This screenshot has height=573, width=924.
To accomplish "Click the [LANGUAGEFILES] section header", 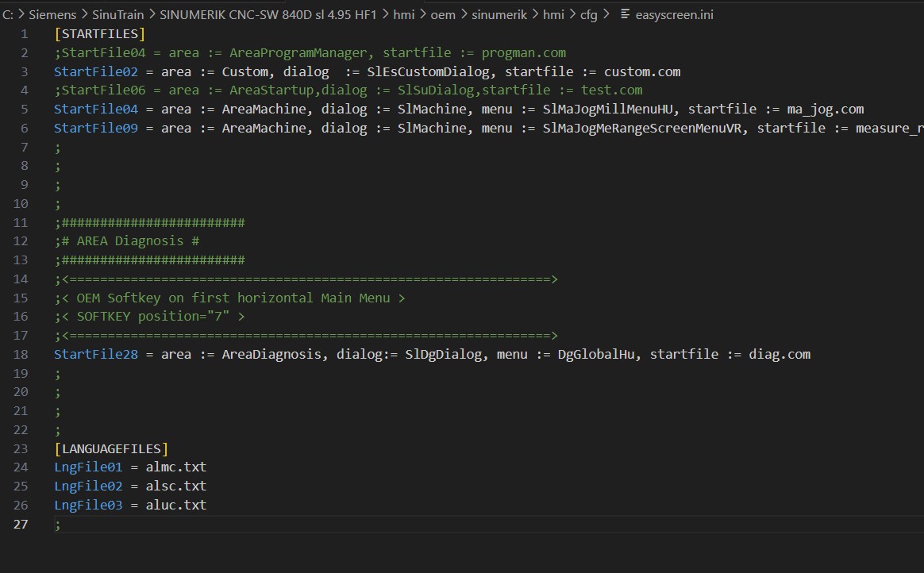I will click(x=111, y=448).
